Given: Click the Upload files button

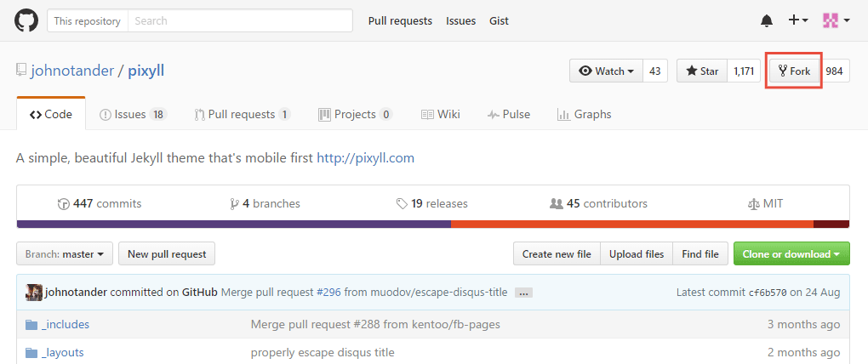Looking at the screenshot, I should (x=636, y=254).
